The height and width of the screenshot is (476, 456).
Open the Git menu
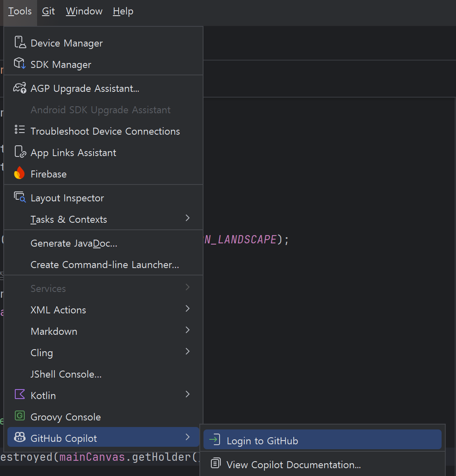point(48,11)
